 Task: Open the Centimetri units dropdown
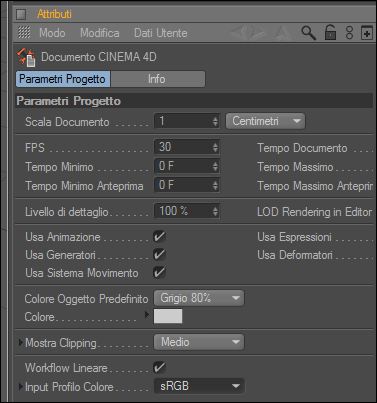click(265, 121)
